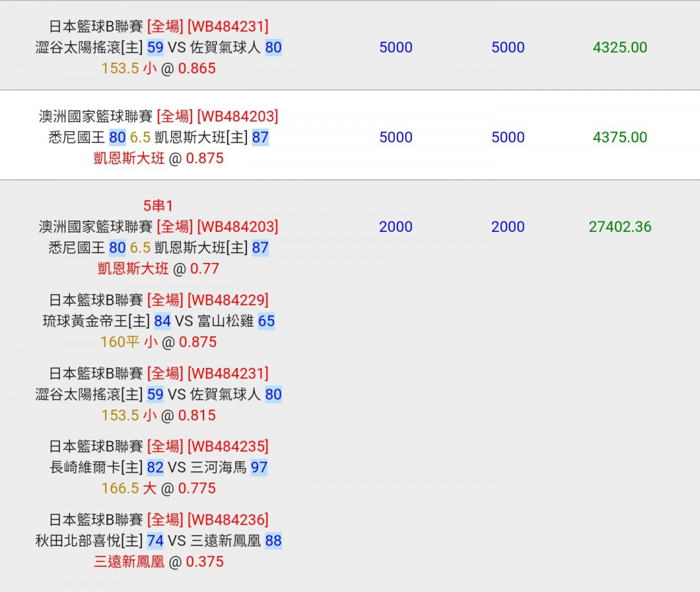Viewport: 700px width, 592px height.
Task: Click the 0.865 odds value
Action: point(196,69)
